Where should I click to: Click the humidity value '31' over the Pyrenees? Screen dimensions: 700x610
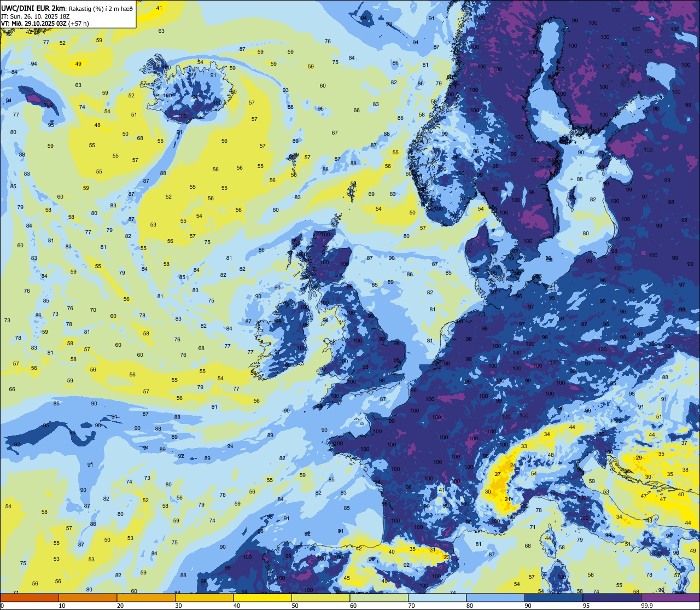432,550
